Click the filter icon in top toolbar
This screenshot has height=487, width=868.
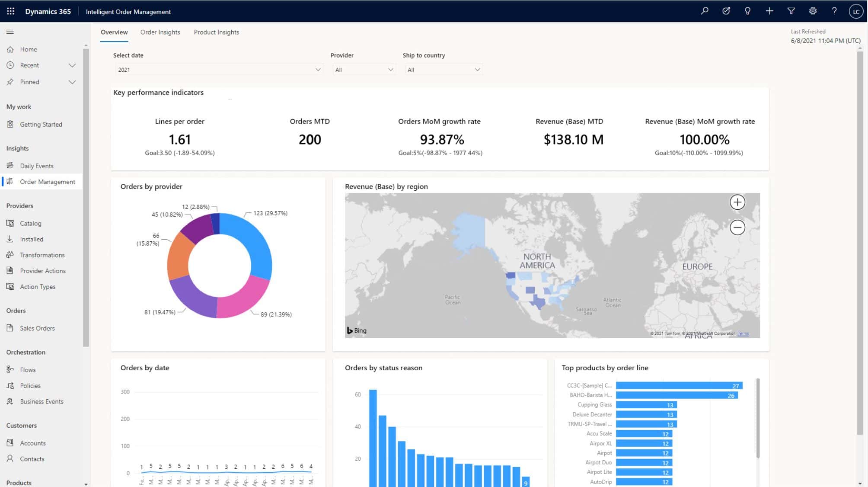coord(791,11)
